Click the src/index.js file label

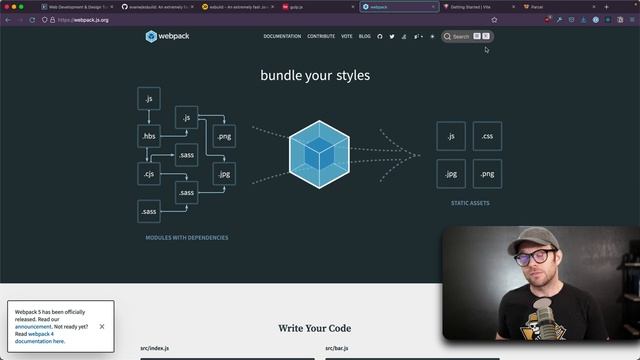point(155,348)
